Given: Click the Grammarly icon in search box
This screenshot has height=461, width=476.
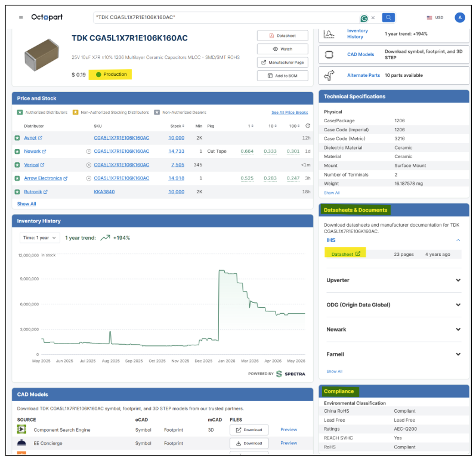Looking at the screenshot, I should pos(364,18).
